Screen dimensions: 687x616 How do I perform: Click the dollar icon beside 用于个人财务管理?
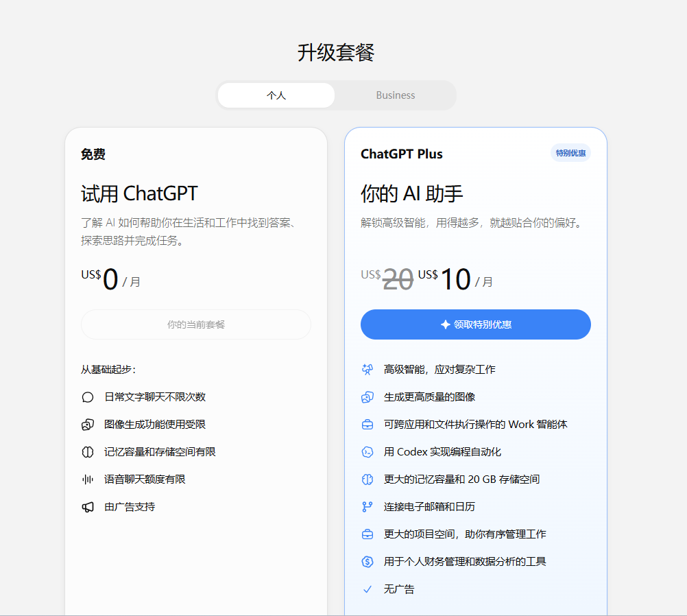(367, 562)
